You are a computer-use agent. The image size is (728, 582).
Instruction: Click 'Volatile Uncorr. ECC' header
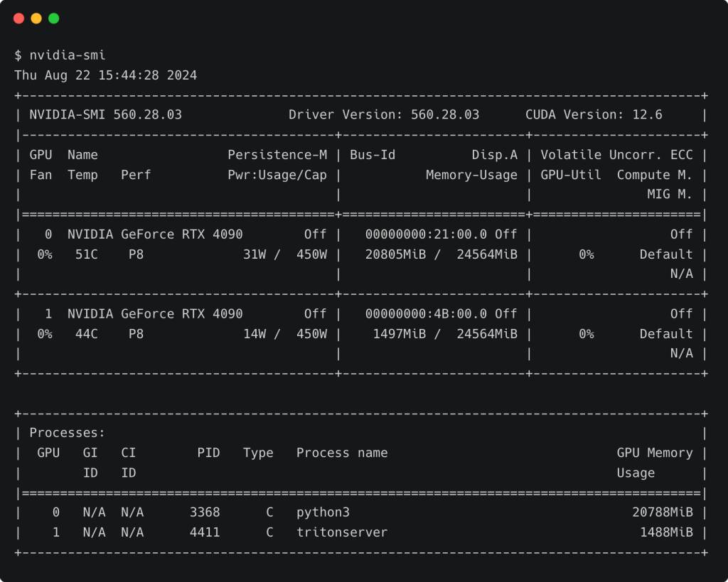click(616, 154)
